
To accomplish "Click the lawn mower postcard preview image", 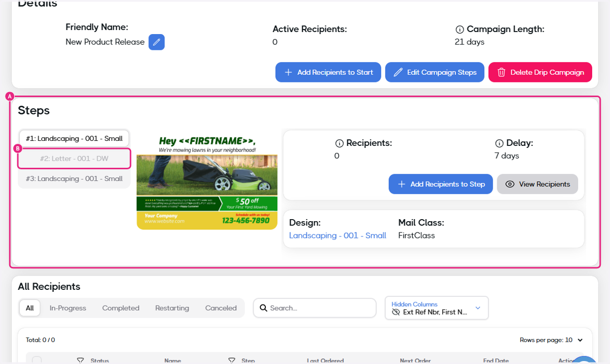I will coord(207,181).
